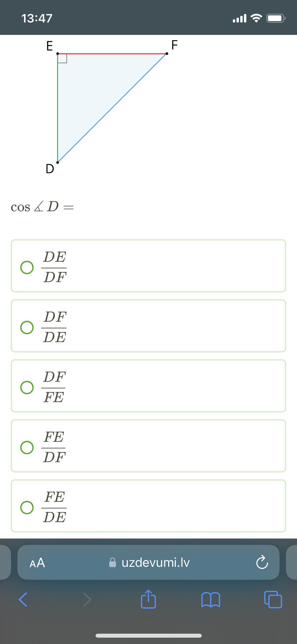This screenshot has width=297, height=644.
Task: Open the bookmarks book icon
Action: (210, 600)
